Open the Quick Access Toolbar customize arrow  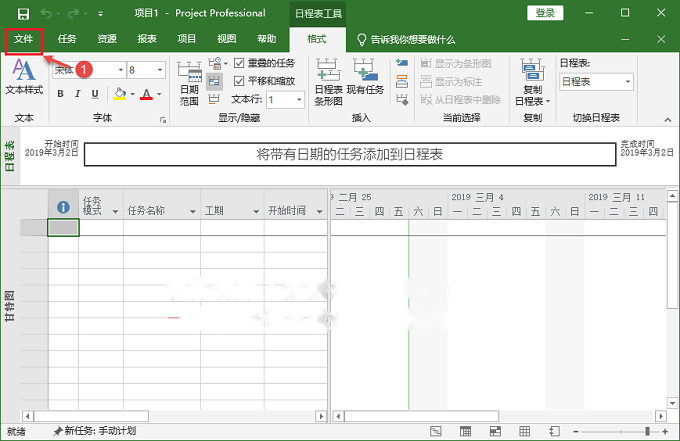click(x=101, y=14)
